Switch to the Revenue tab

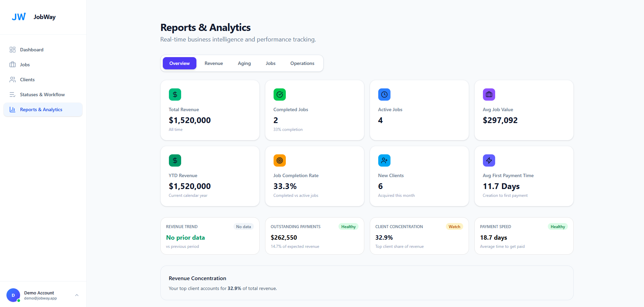(213, 63)
